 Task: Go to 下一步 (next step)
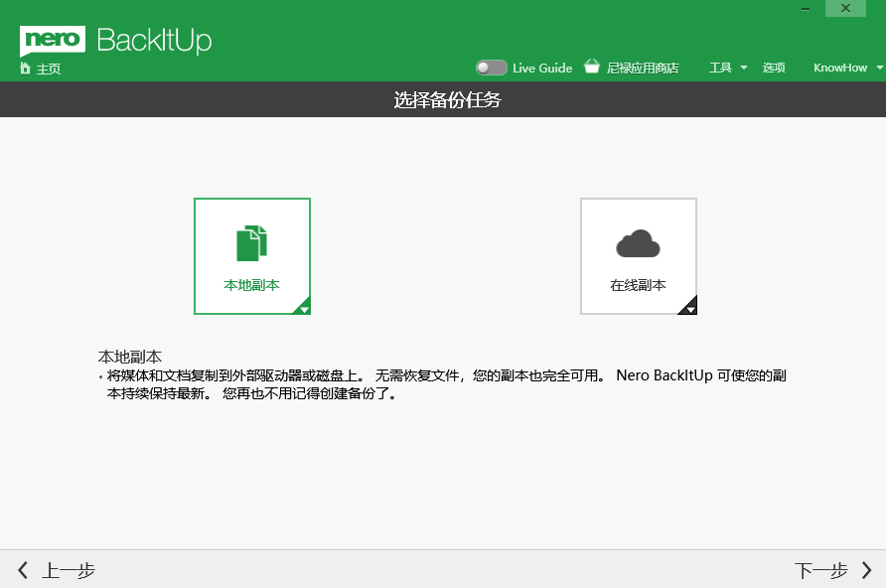point(821,570)
